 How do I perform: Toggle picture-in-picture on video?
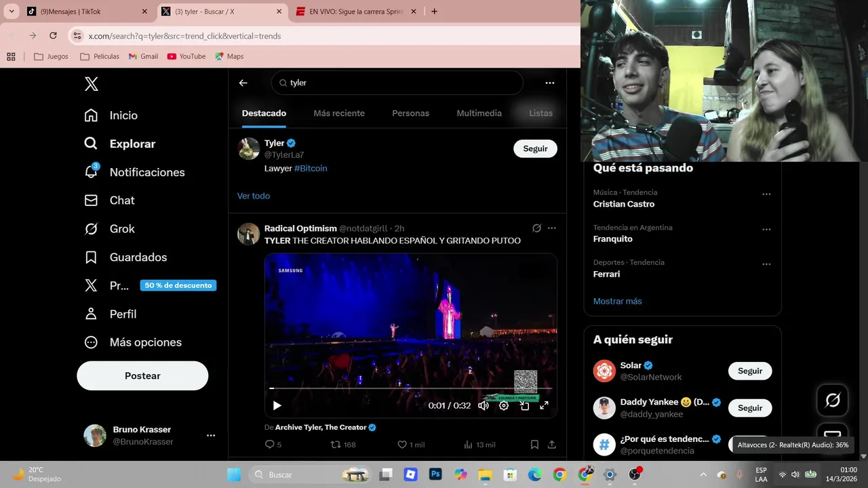coord(524,405)
